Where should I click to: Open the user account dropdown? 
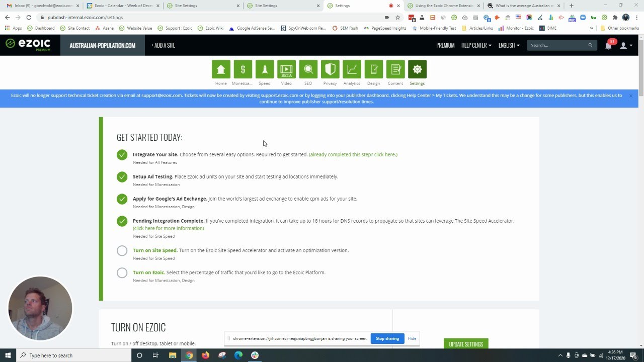[x=626, y=45]
